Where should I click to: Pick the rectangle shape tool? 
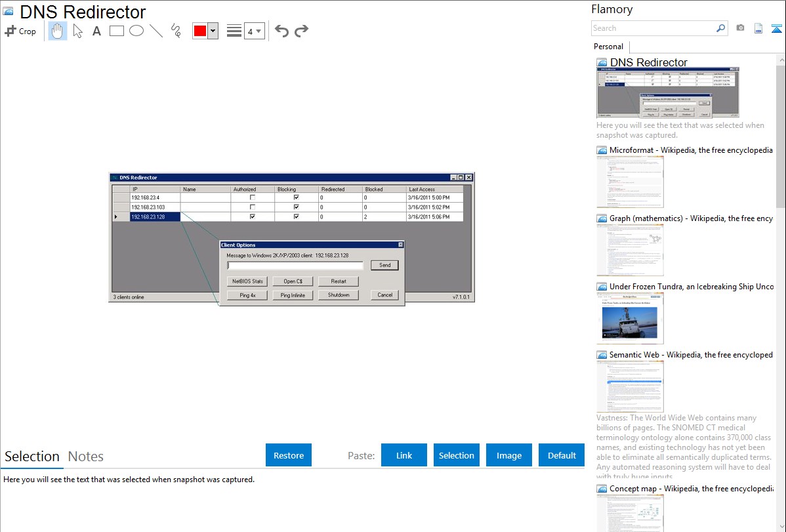coord(116,31)
